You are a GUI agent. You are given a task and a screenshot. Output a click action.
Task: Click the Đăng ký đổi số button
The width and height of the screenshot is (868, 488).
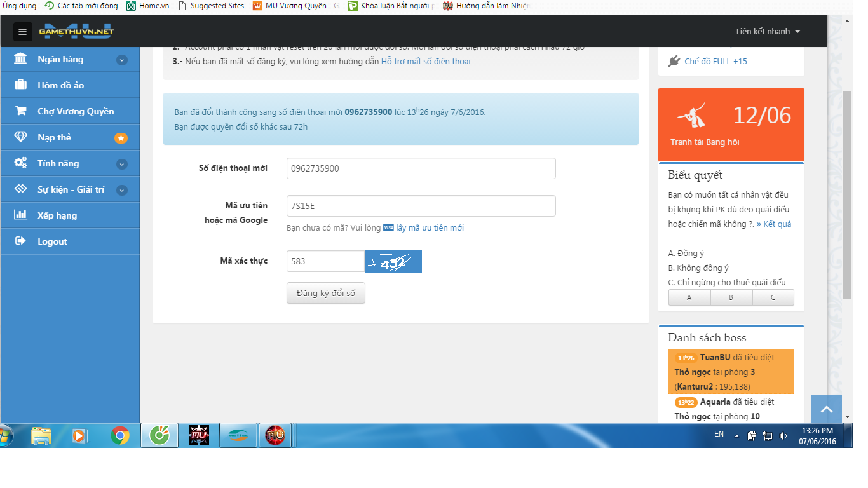tap(326, 293)
